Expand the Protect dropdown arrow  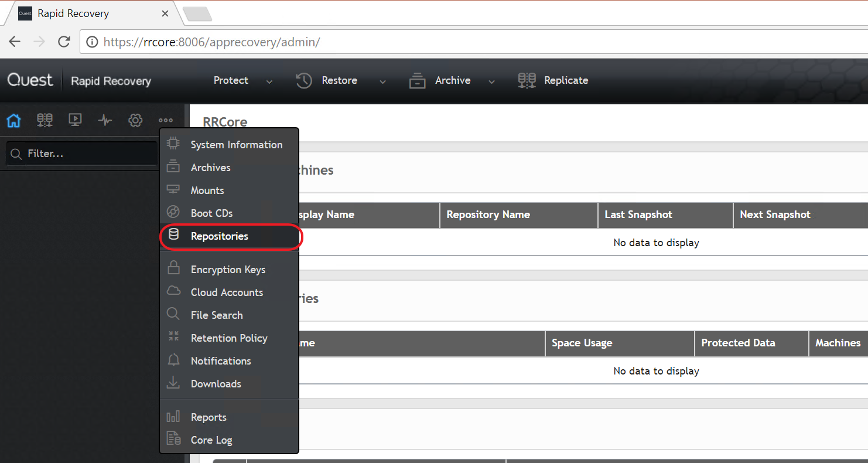point(269,82)
